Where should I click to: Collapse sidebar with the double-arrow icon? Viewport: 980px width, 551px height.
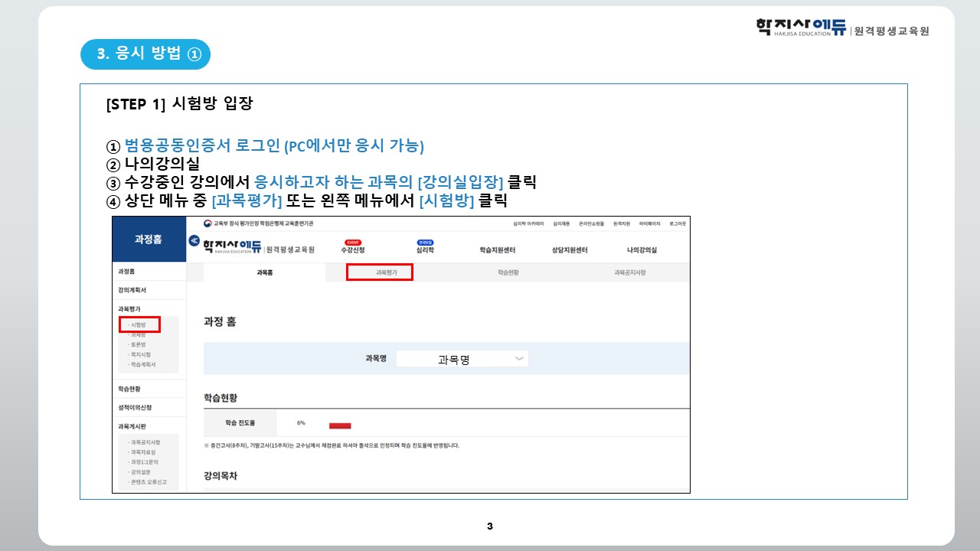pyautogui.click(x=194, y=240)
